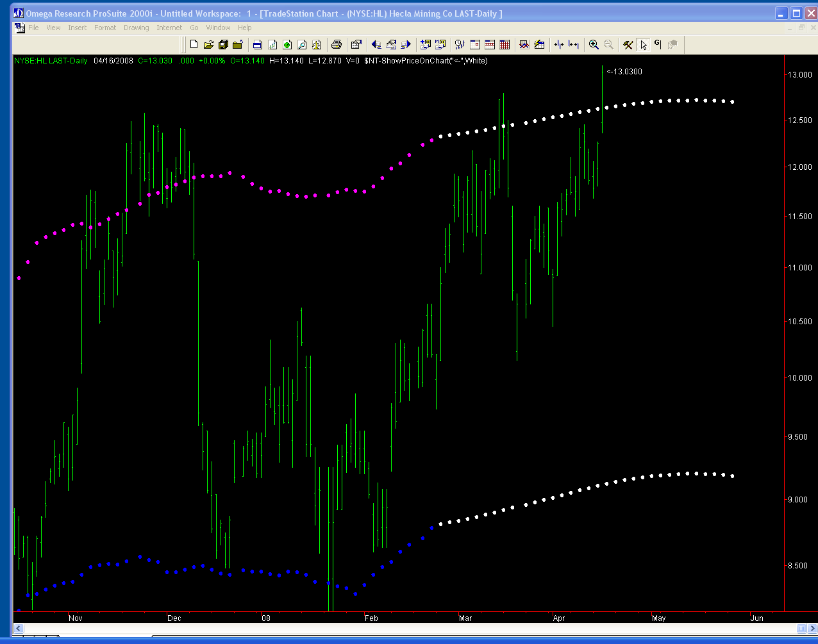
Task: Open the properties sheet icon
Action: [356, 44]
